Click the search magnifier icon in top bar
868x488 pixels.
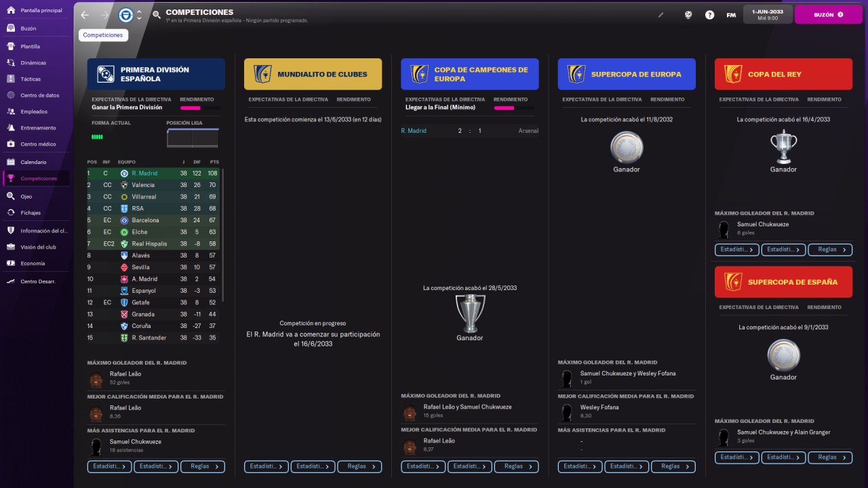pos(157,14)
